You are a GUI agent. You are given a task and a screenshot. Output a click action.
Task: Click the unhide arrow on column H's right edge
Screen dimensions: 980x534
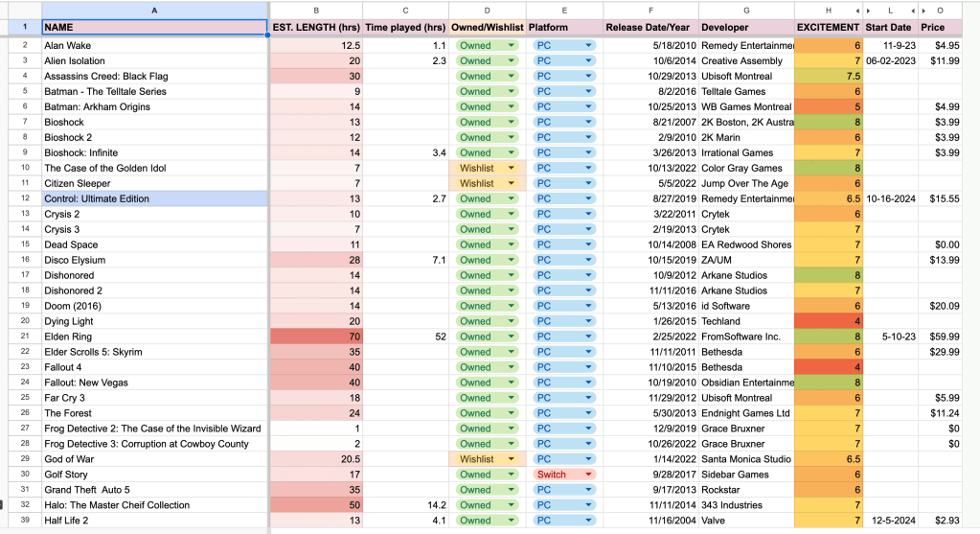(855, 10)
